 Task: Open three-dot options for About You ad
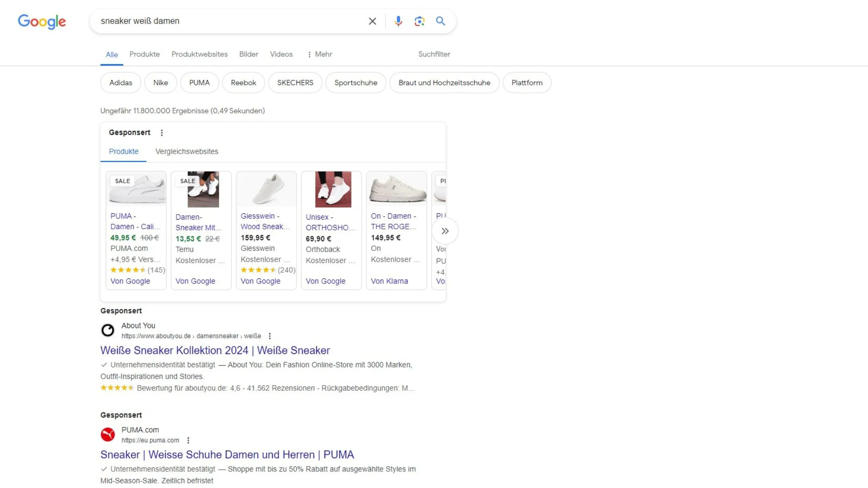pyautogui.click(x=270, y=336)
